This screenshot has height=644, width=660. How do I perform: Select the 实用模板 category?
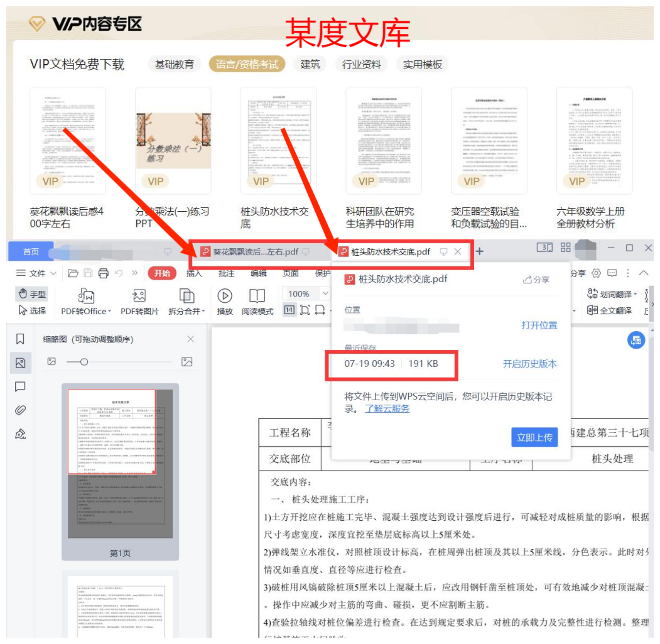tap(422, 64)
